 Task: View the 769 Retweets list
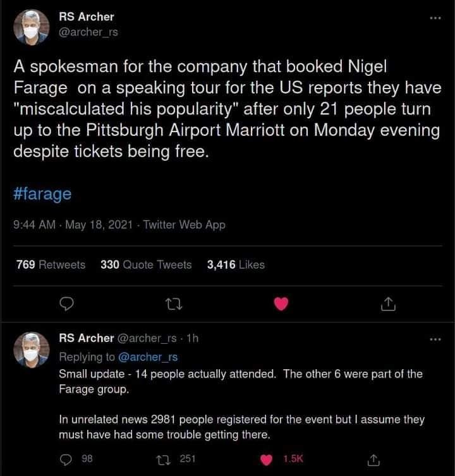(x=51, y=265)
